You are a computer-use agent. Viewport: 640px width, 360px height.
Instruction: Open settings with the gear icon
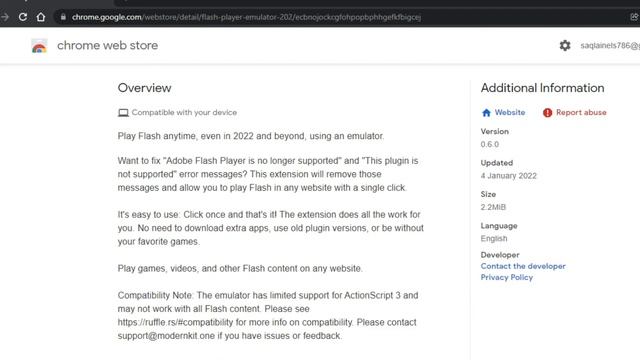coord(565,45)
